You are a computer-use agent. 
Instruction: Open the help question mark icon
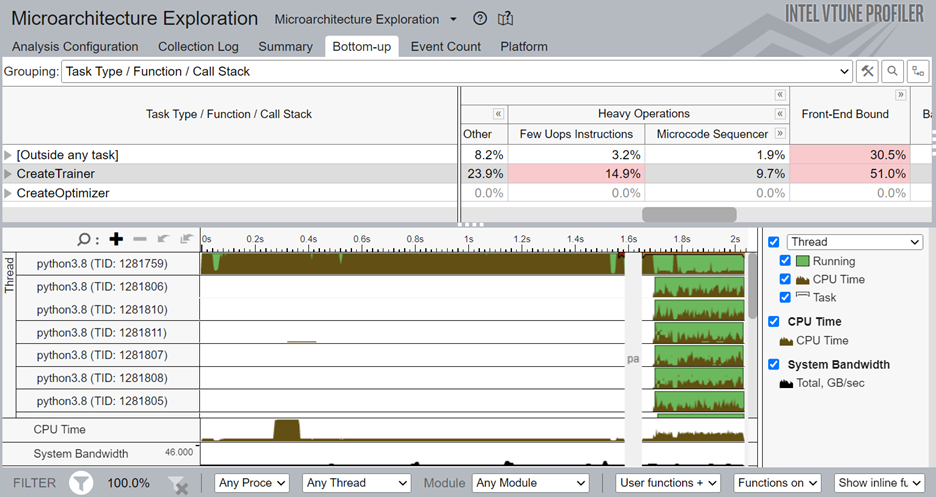[x=480, y=19]
